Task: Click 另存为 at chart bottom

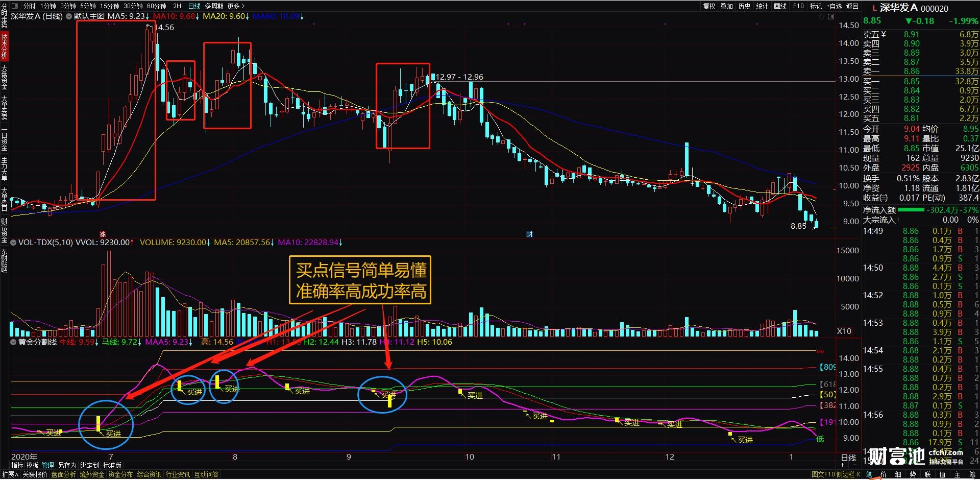Action: coord(67,465)
